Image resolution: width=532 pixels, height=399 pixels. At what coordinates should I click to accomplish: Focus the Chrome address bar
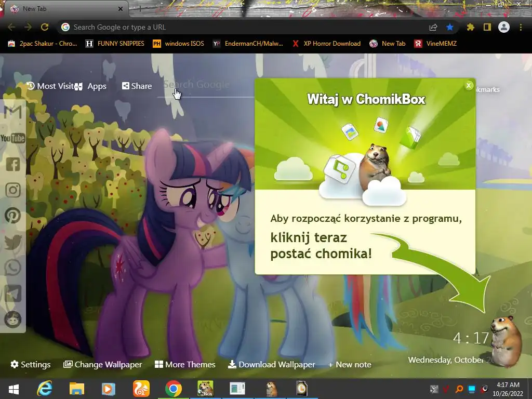244,27
